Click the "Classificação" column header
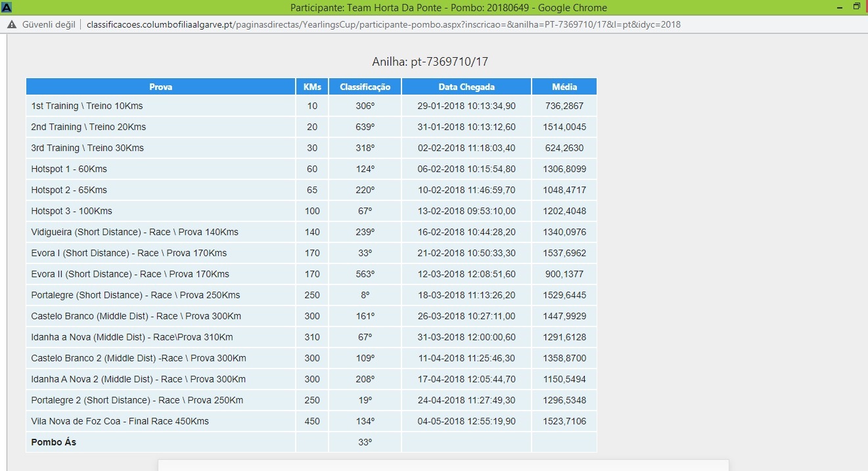 364,86
